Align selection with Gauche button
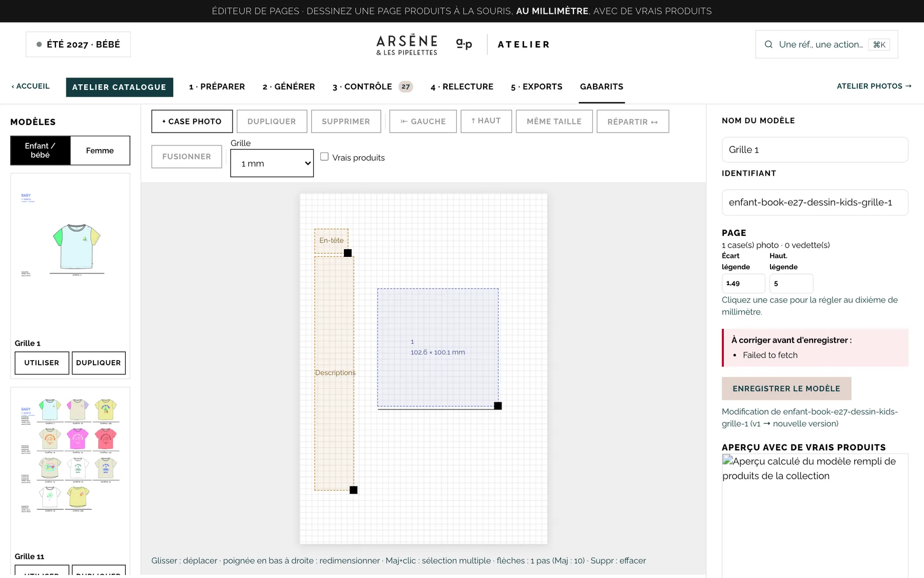 (423, 121)
